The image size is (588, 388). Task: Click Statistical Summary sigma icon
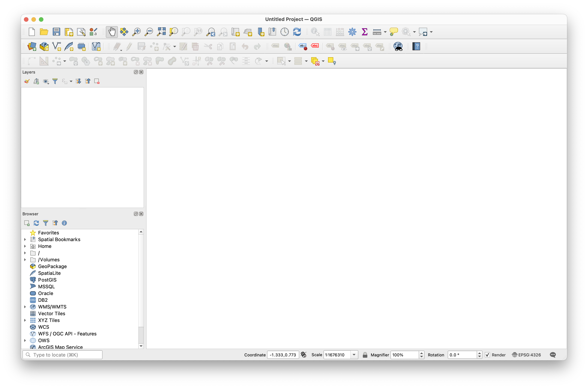364,32
